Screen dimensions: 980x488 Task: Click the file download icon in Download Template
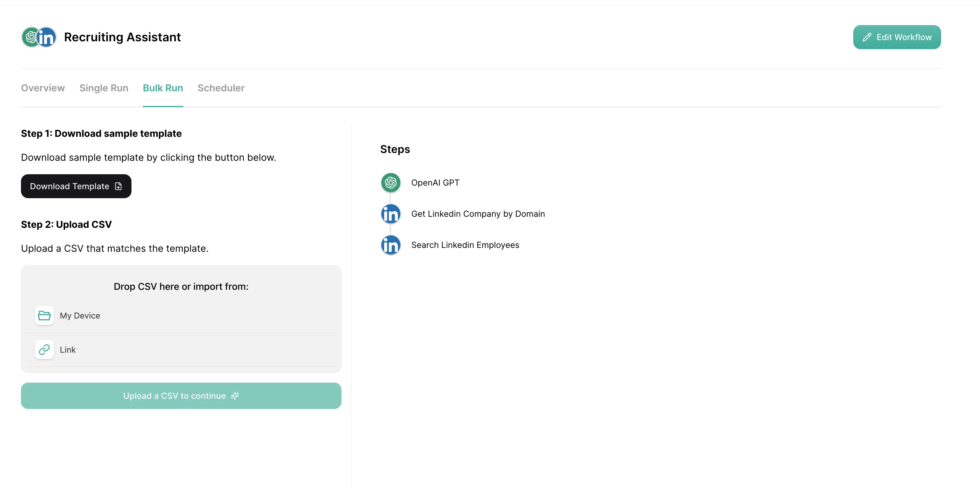(118, 186)
